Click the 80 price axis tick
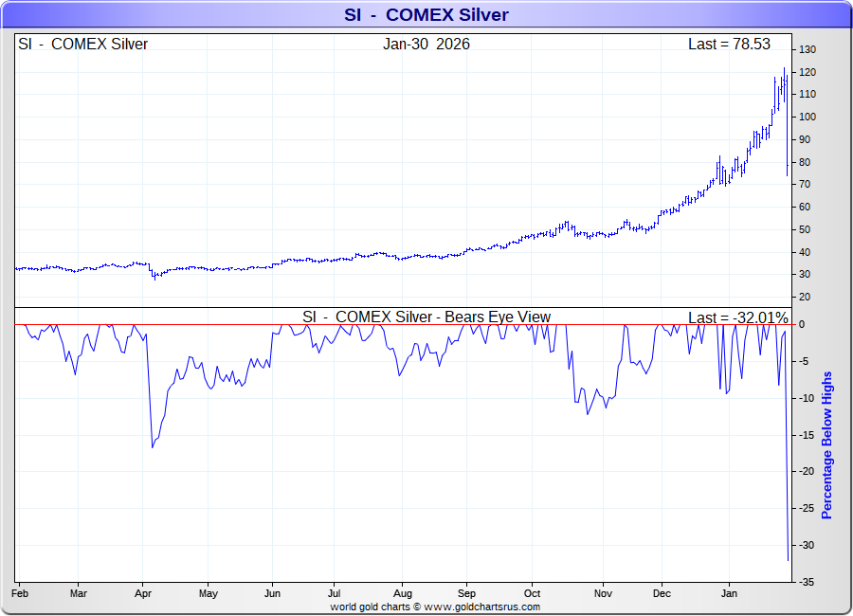853x616 pixels. pos(805,162)
